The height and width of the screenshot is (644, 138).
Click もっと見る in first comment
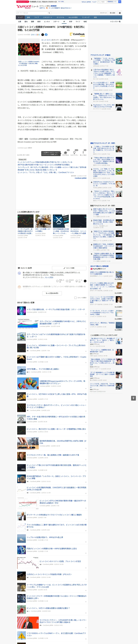tap(49, 277)
